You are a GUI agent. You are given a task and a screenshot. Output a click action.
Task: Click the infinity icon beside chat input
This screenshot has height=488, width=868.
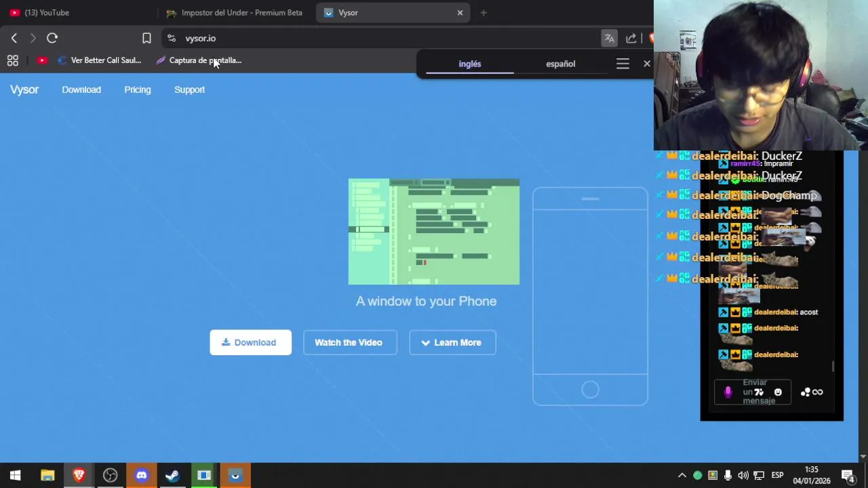coord(817,392)
